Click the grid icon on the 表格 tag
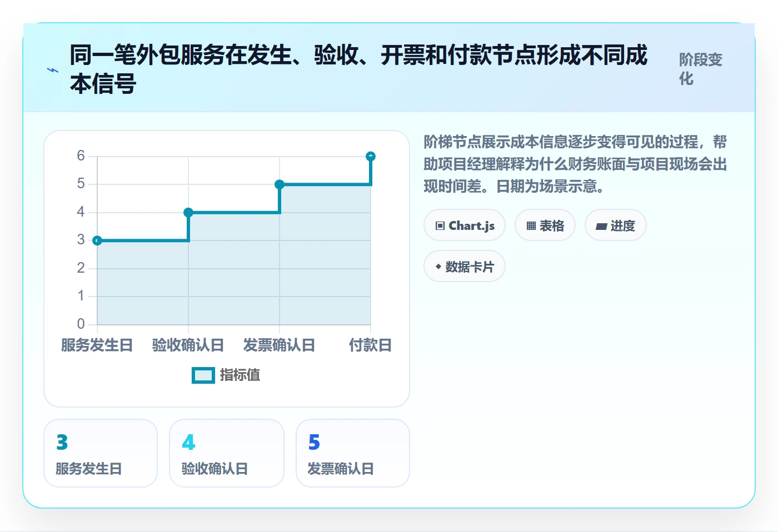Screen dimensions: 778x532 pyautogui.click(x=531, y=226)
